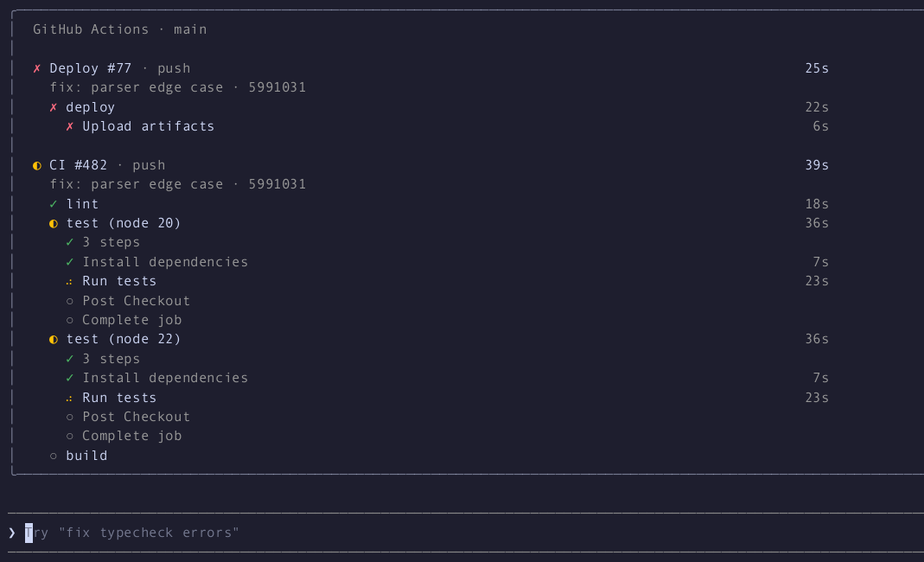The image size is (924, 562).
Task: Focus the prompt input field with typecheck hint
Action: (x=466, y=533)
